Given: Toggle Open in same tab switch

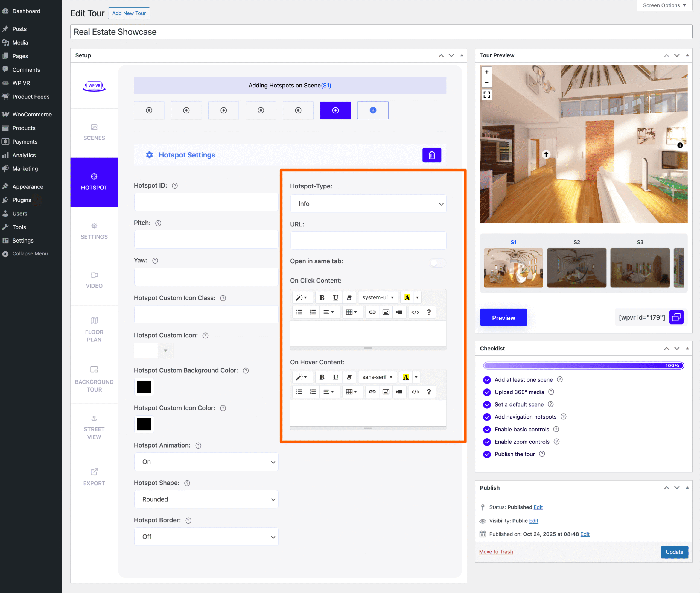Looking at the screenshot, I should [437, 262].
